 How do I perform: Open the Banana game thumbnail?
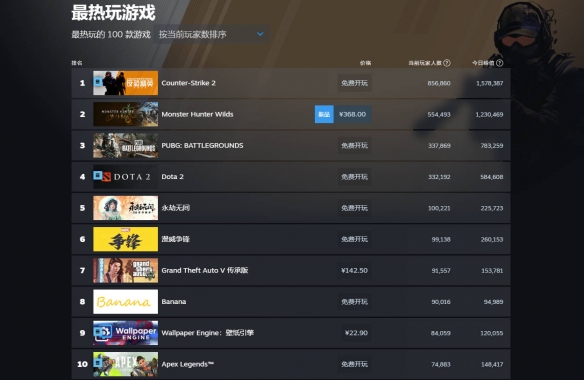(x=126, y=302)
